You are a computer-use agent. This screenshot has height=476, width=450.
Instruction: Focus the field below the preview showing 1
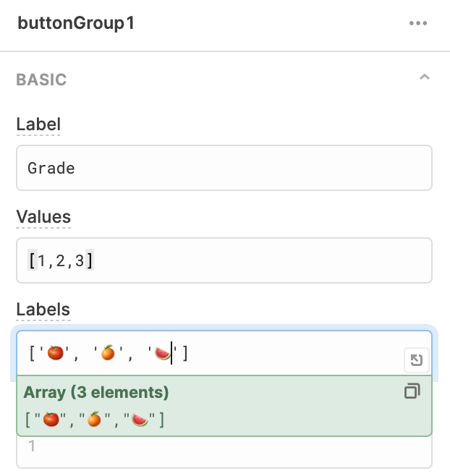click(224, 452)
